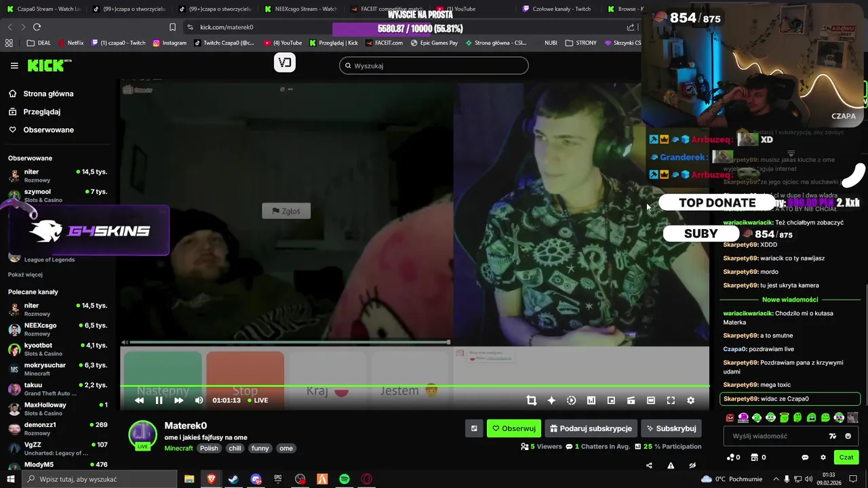Open Przeglądaj in the sidebar
The width and height of the screenshot is (868, 488).
[35, 112]
